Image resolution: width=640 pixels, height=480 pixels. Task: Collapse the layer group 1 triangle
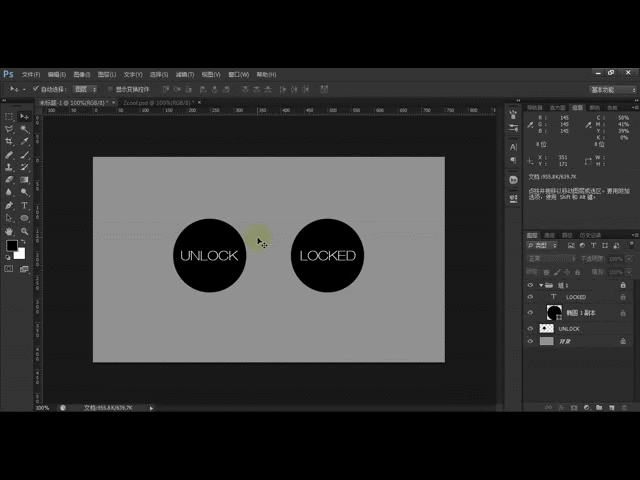pyautogui.click(x=541, y=285)
